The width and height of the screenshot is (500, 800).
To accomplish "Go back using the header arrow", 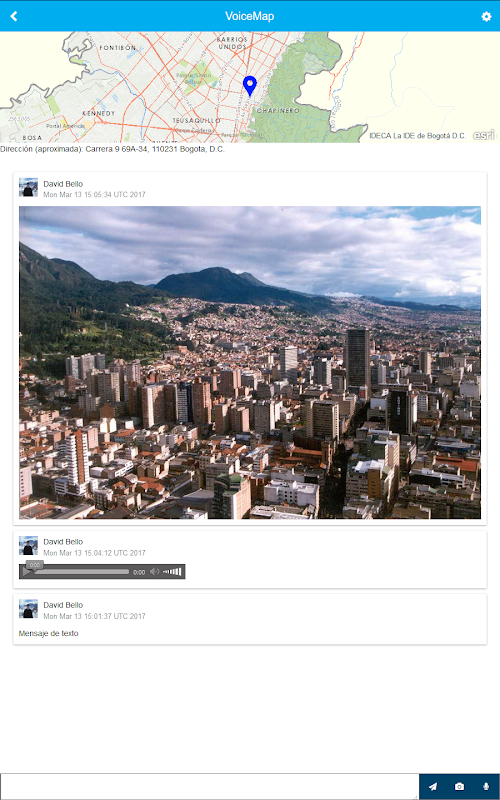I will point(14,16).
